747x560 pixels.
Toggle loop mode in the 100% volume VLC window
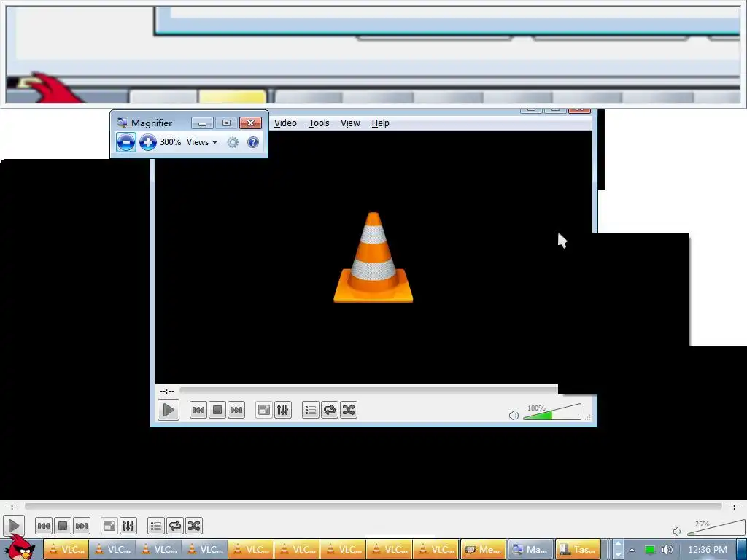(330, 410)
